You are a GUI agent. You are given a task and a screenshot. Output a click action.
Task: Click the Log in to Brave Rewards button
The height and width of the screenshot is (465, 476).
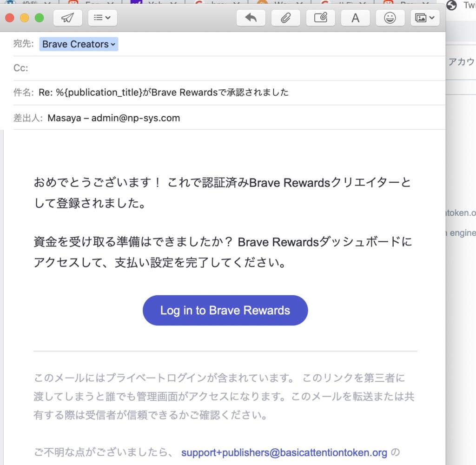point(225,311)
